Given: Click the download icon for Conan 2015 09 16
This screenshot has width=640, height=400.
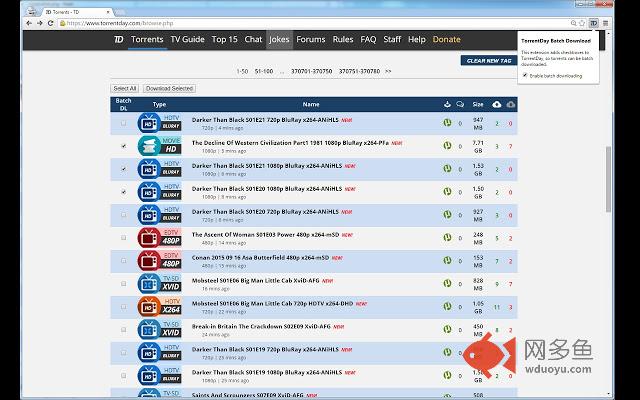Looking at the screenshot, I should pyautogui.click(x=447, y=260).
